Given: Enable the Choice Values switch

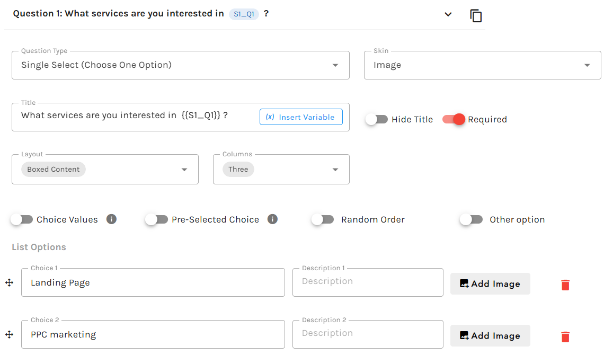Looking at the screenshot, I should click(22, 220).
